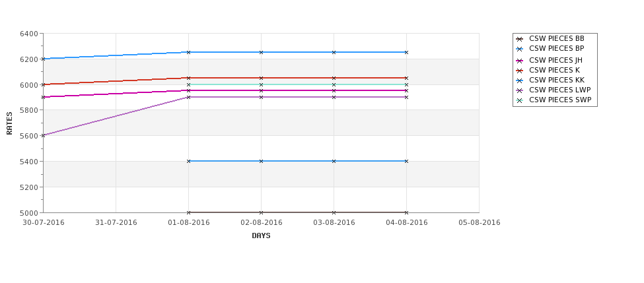Screen dimensions: 644x283
Task: Click the teal 6000 point on 01-08-2016
Action: coord(188,84)
